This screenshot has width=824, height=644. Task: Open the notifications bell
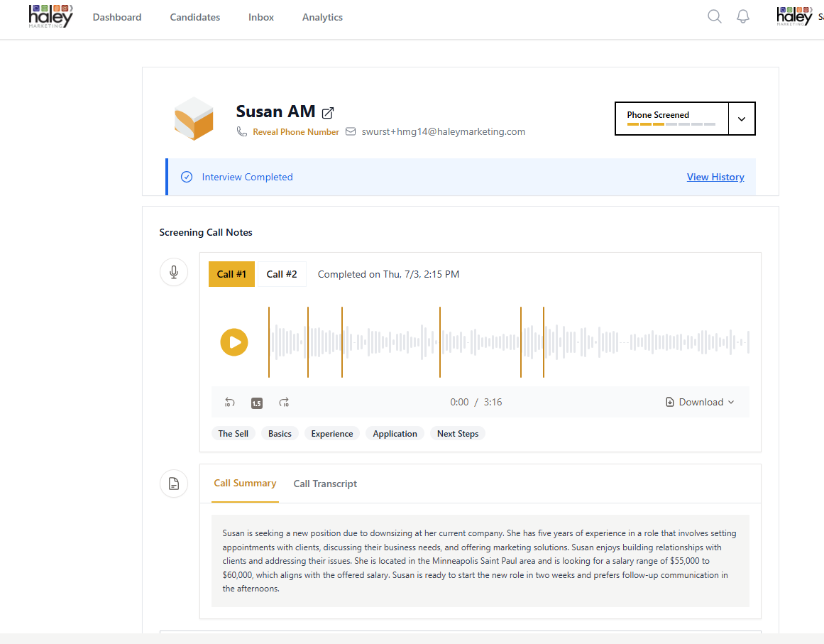(743, 17)
